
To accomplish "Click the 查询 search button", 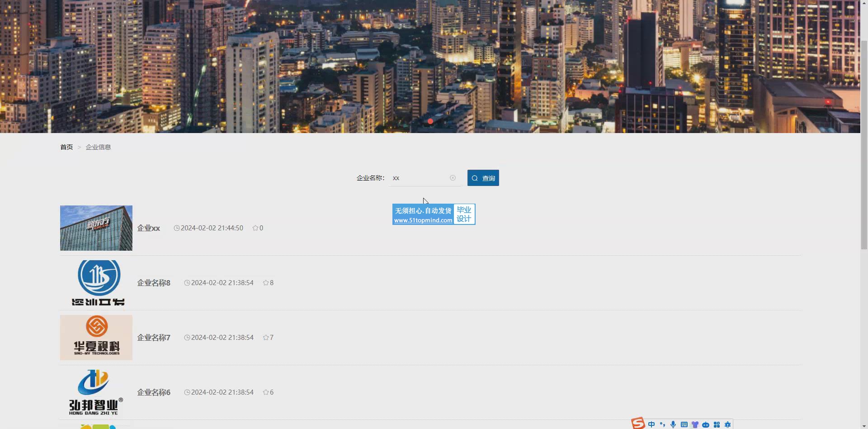I will click(x=483, y=178).
